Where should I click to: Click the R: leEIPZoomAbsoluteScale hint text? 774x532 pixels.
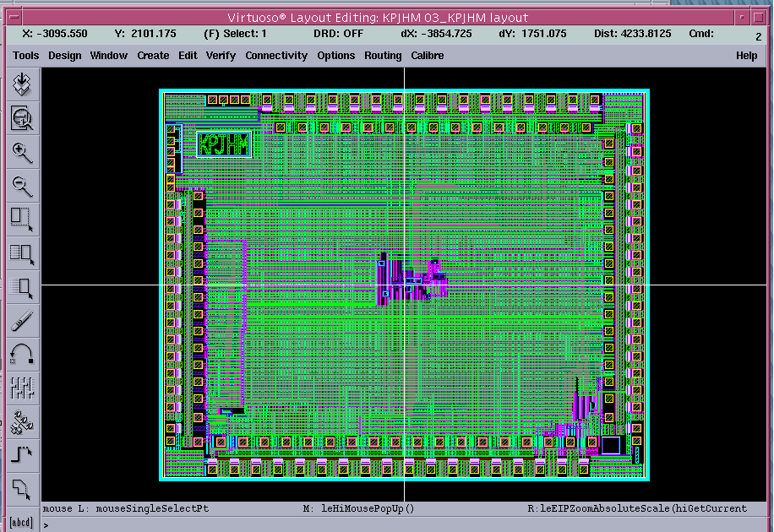coord(637,508)
